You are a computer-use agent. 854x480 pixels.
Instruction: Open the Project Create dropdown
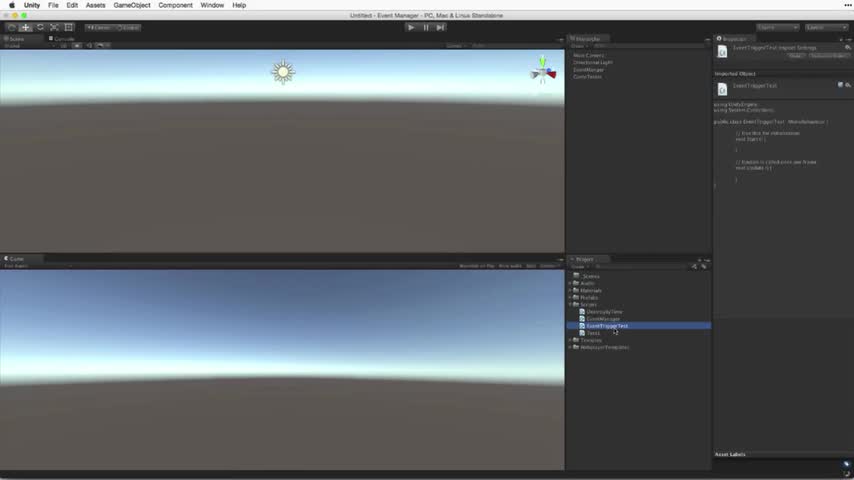580,266
